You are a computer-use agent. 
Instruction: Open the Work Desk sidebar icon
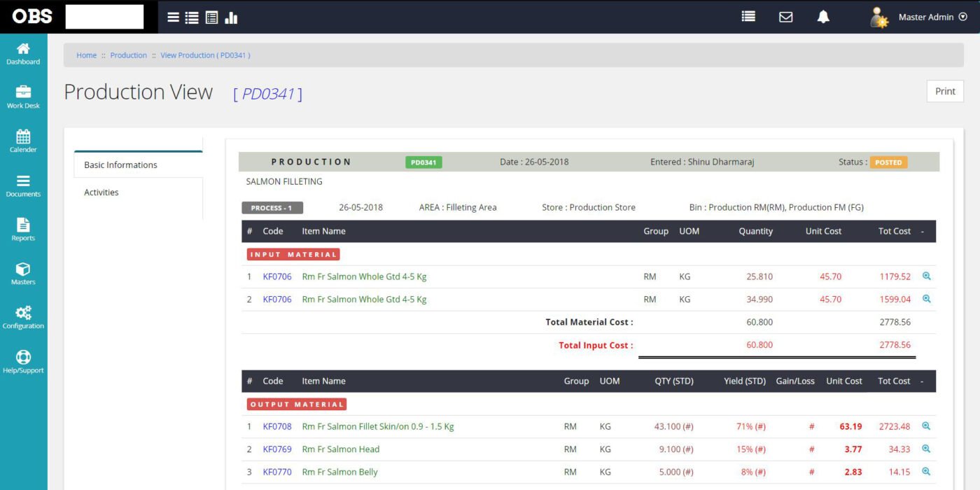click(23, 97)
